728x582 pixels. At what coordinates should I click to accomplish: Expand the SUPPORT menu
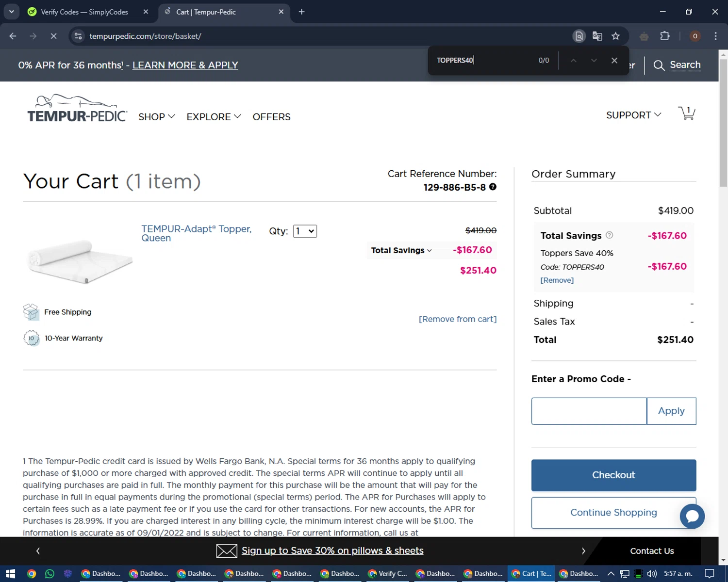click(633, 115)
